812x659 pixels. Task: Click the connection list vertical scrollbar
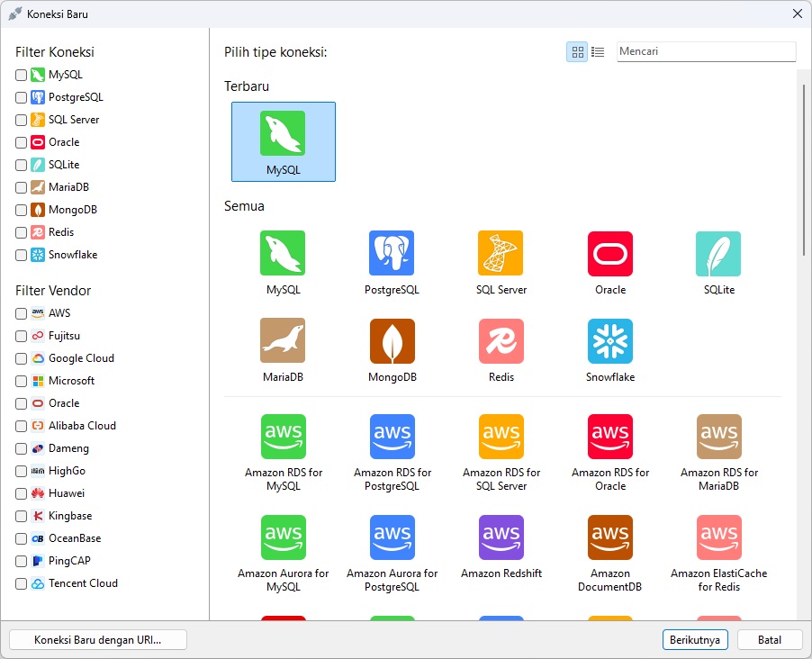(x=804, y=170)
